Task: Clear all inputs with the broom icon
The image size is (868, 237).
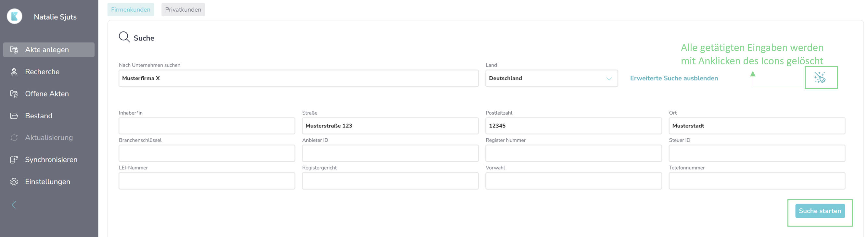Action: point(820,77)
